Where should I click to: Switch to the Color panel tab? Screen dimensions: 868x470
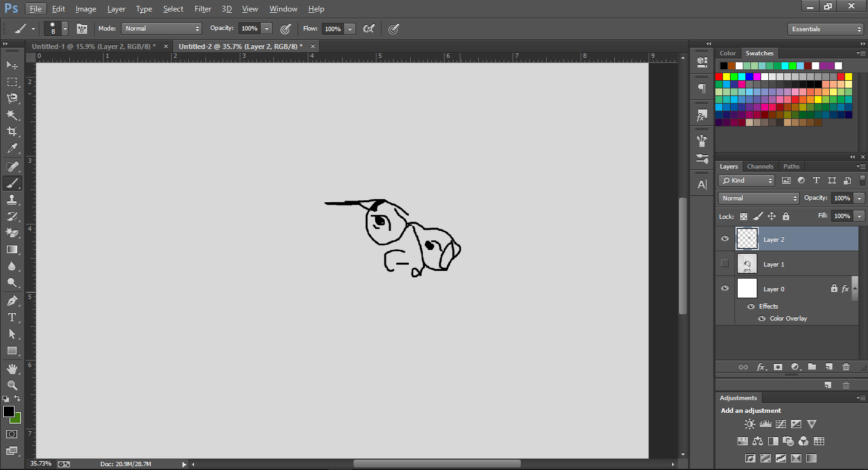click(x=727, y=53)
